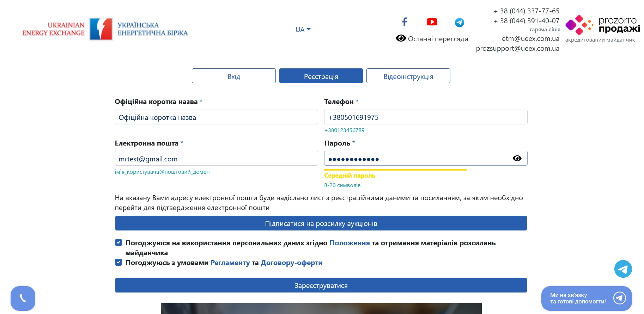Click the round Telegram floating icon
This screenshot has height=314, width=644.
623,269
